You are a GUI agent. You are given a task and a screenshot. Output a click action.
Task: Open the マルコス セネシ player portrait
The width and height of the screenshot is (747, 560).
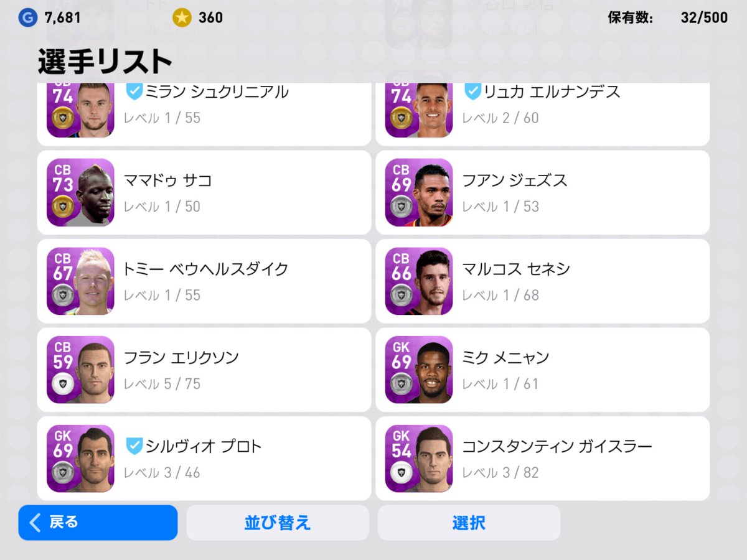coord(419,281)
